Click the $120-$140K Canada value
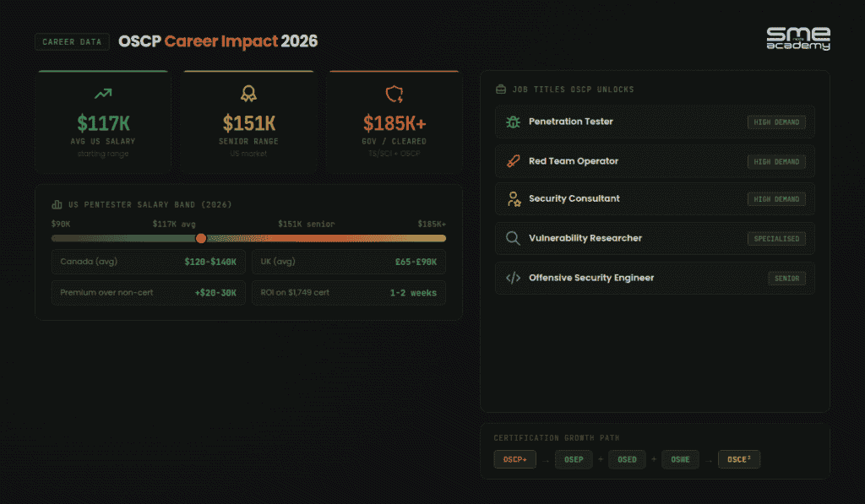The image size is (865, 504). click(210, 262)
